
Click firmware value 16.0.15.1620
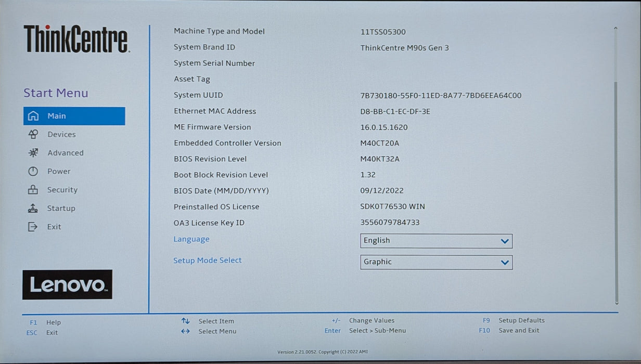click(x=384, y=127)
